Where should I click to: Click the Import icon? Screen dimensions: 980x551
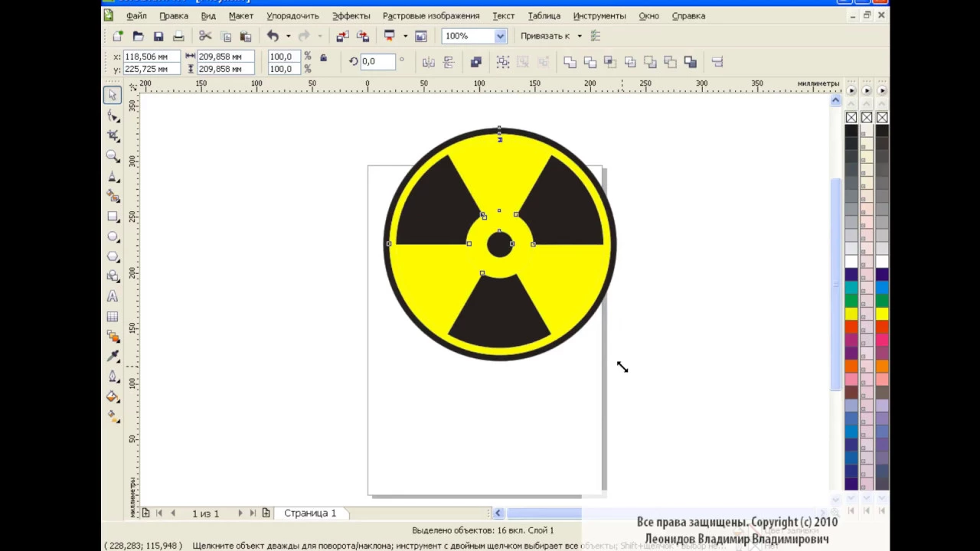(342, 36)
